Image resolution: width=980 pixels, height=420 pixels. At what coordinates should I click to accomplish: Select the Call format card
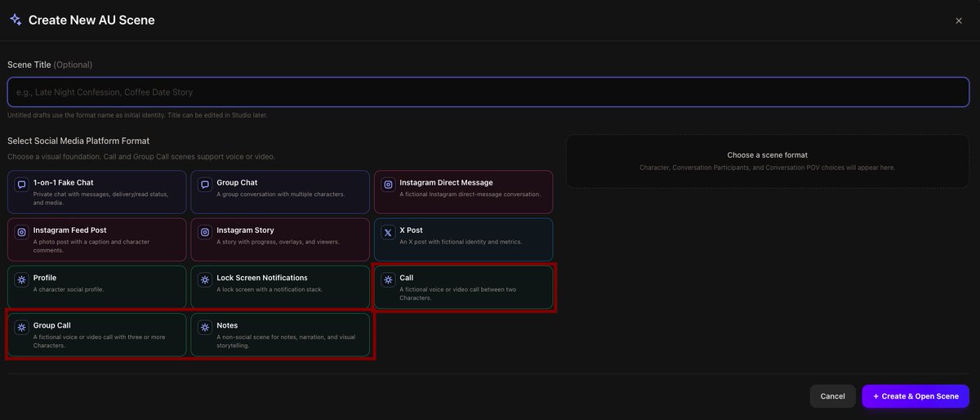(x=463, y=287)
